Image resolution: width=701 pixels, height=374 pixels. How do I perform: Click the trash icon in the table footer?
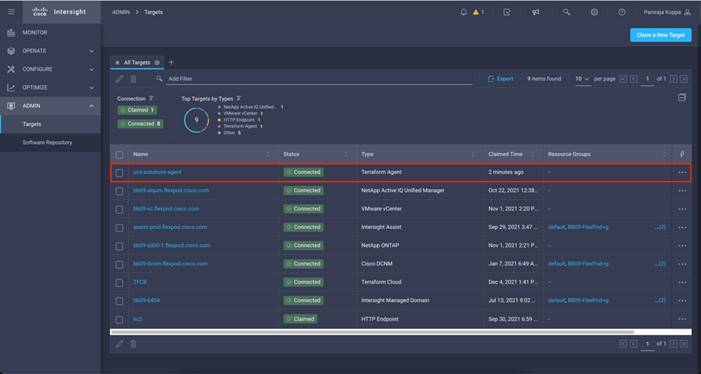coord(133,344)
